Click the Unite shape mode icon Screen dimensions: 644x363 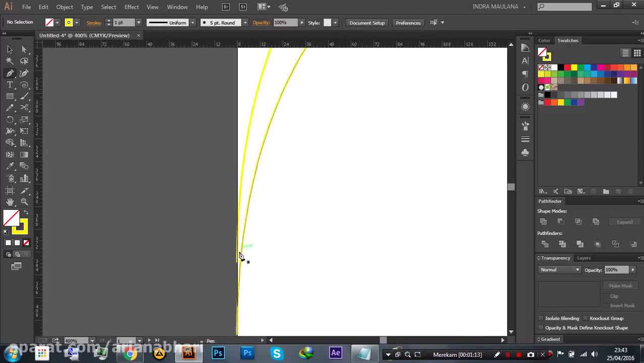tap(543, 221)
